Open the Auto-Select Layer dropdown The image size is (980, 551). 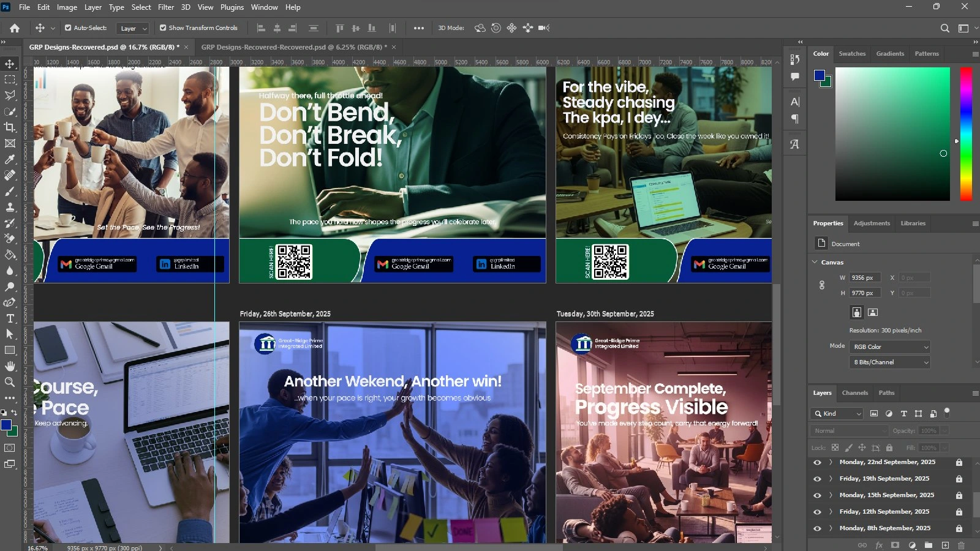133,28
